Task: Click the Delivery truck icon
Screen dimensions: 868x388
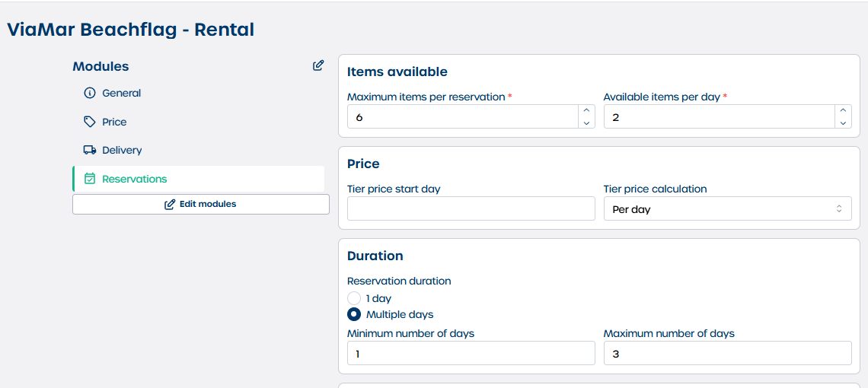Action: point(90,151)
